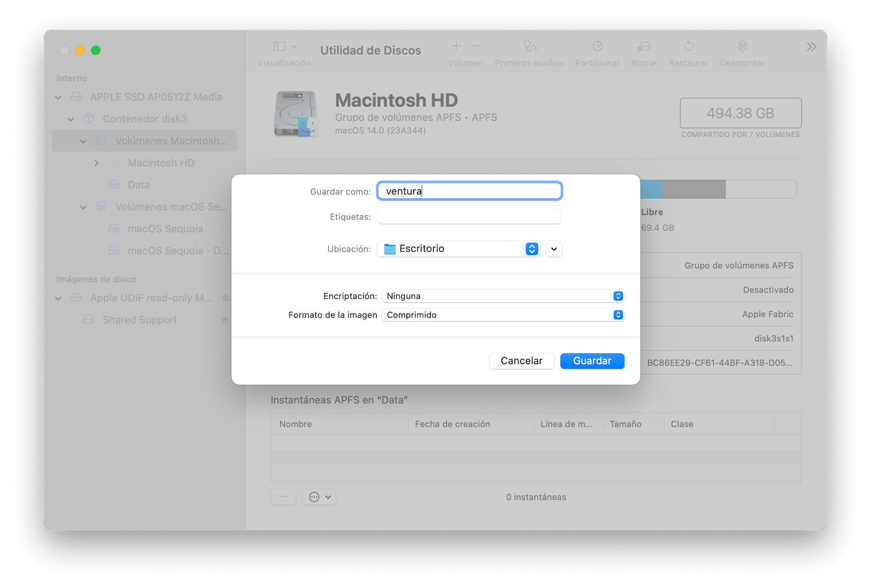Open the Particionar pie chart tool
Screen dimensions: 871x588
tap(598, 46)
